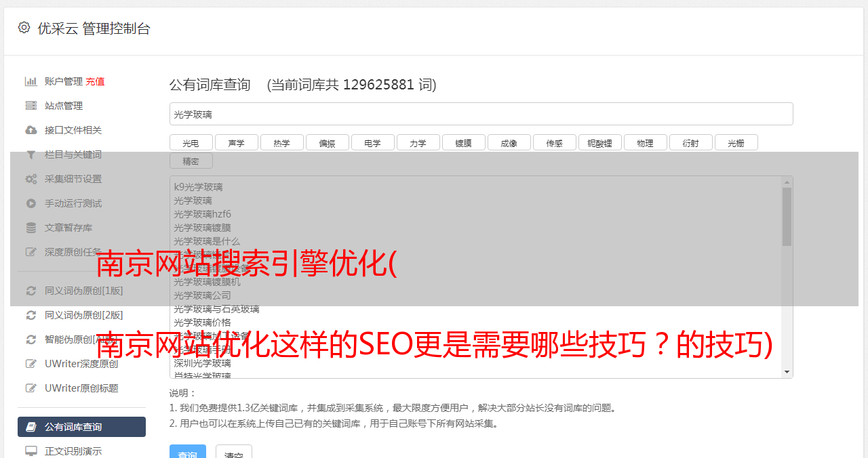Select 深圳光学玻璃 in the results list
Screen dimensions: 868x458
pyautogui.click(x=202, y=363)
